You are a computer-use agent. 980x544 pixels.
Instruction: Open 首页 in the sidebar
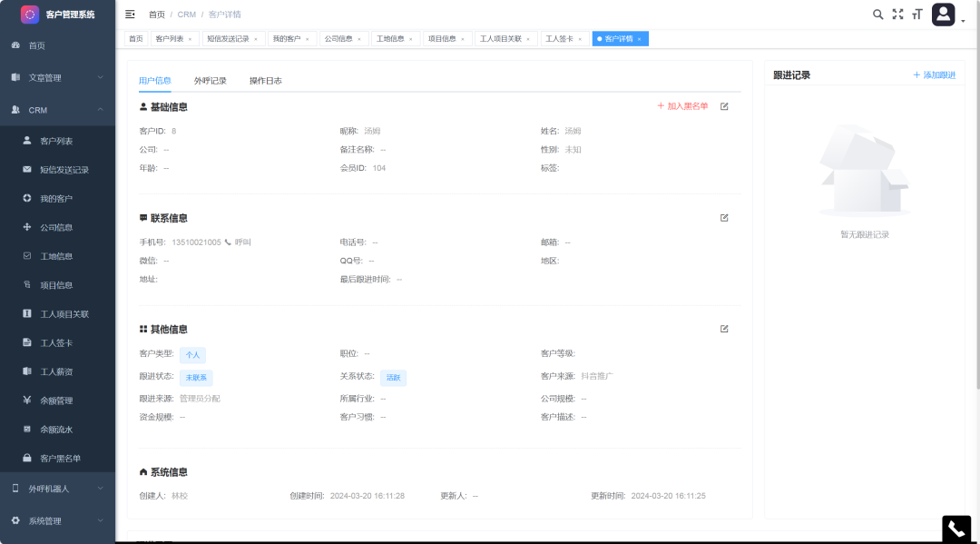pyautogui.click(x=57, y=45)
